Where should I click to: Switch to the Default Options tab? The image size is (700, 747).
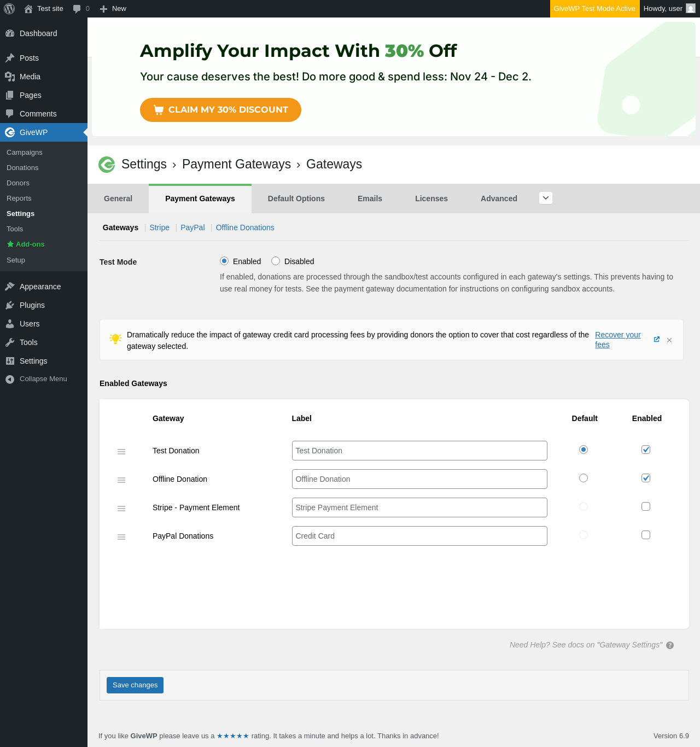point(296,199)
